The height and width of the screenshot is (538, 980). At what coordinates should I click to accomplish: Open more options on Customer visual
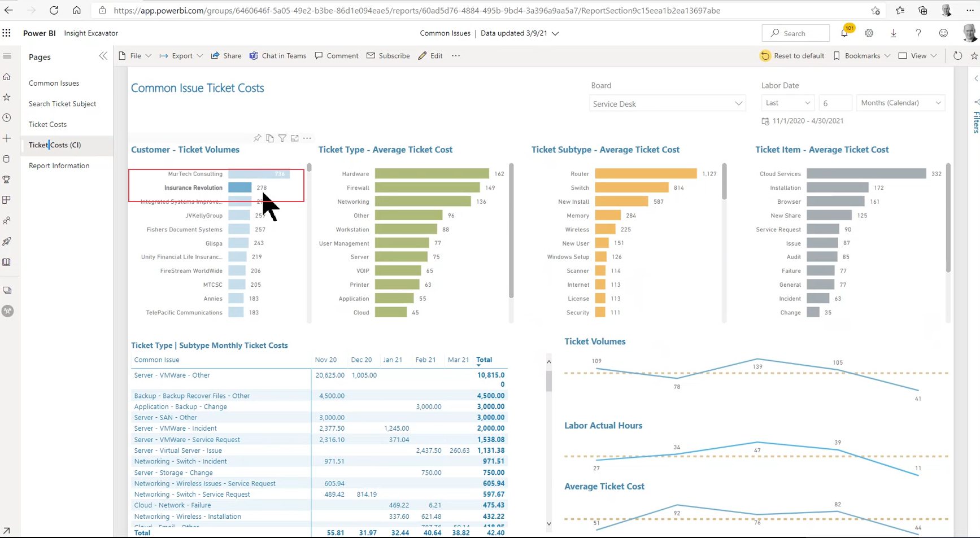[307, 138]
